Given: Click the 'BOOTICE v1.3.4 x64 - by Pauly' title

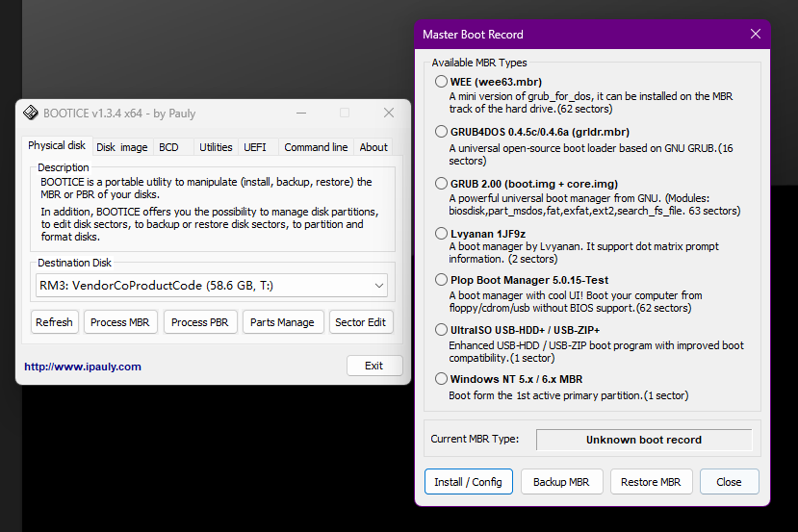Looking at the screenshot, I should click(119, 113).
